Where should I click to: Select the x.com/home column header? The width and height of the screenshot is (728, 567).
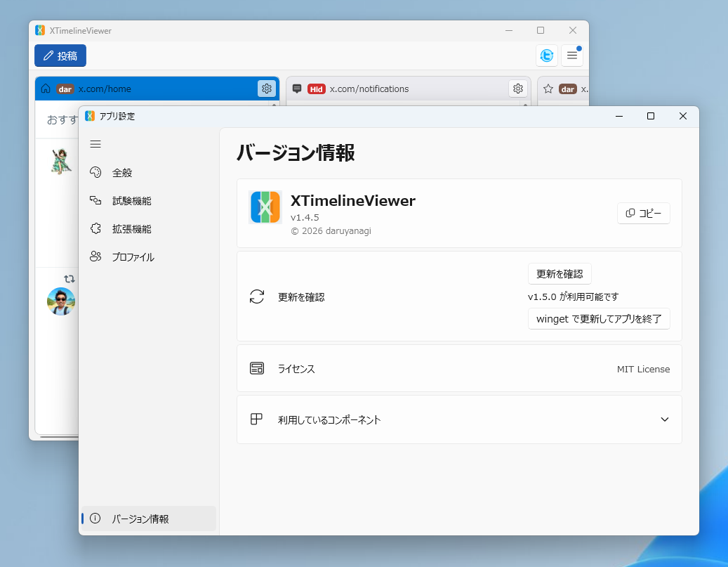tap(157, 89)
